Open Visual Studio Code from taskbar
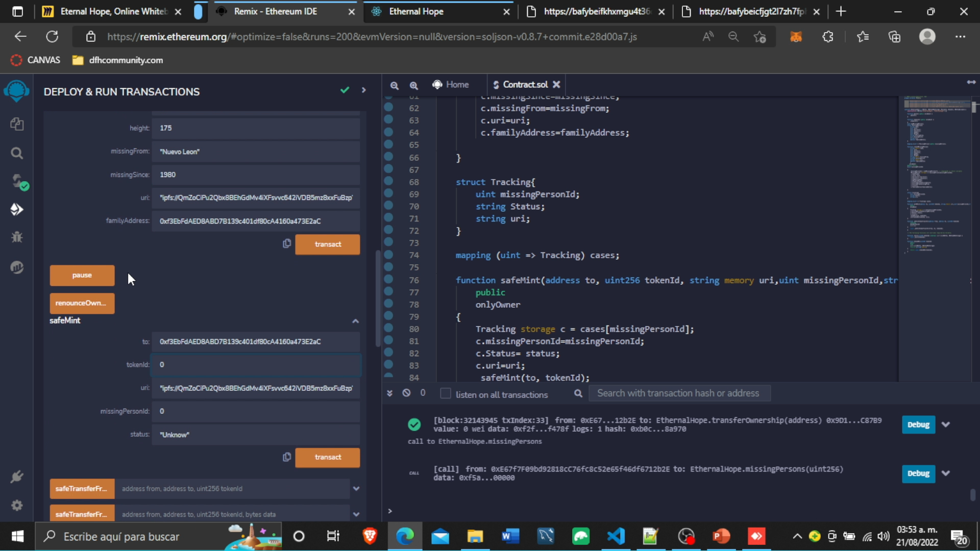This screenshot has width=980, height=551. coord(616,536)
